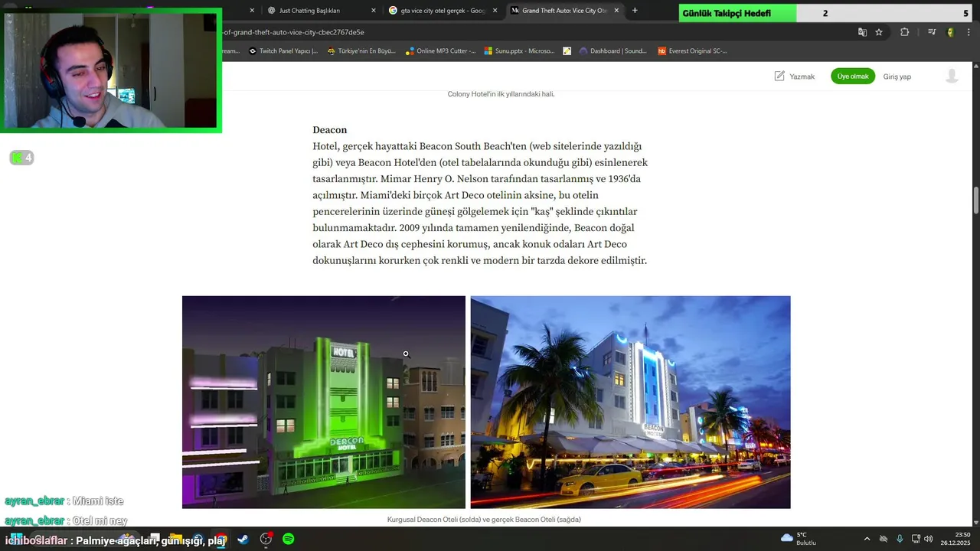Open Sunu.pptx Microsoft bookmark
Image resolution: width=980 pixels, height=551 pixels.
519,51
